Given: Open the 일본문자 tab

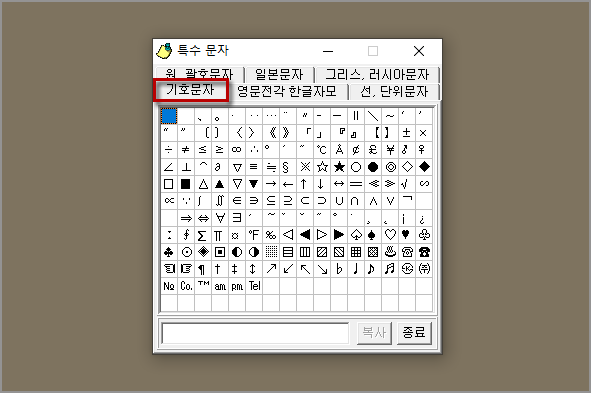Looking at the screenshot, I should 279,75.
